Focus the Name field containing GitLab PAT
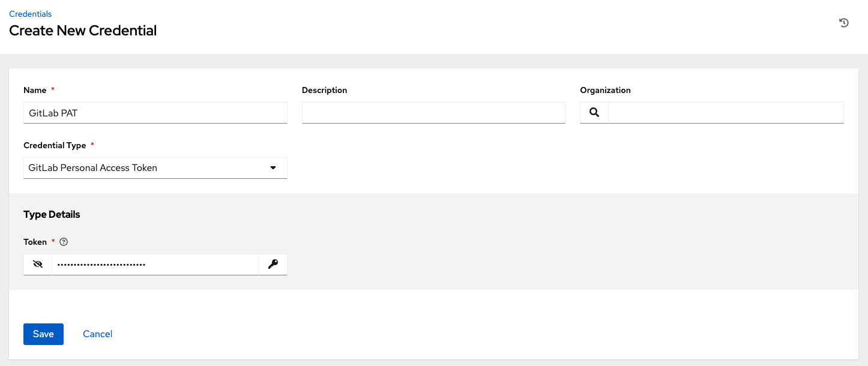This screenshot has width=868, height=366. pos(155,113)
